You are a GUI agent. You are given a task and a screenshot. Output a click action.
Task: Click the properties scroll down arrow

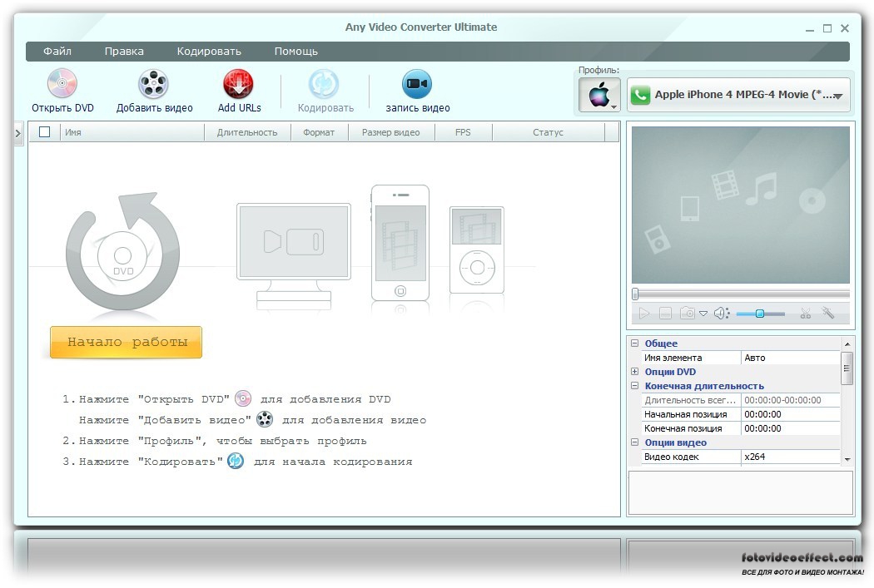click(847, 459)
